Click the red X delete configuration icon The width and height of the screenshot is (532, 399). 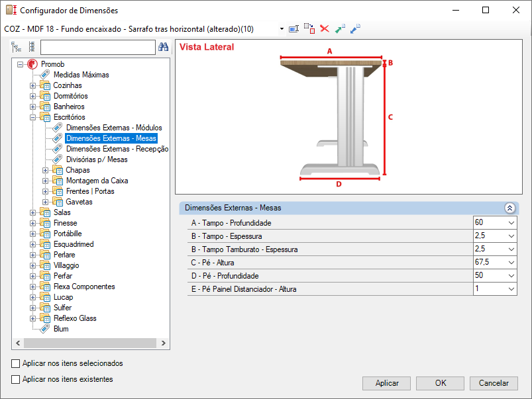pos(325,29)
